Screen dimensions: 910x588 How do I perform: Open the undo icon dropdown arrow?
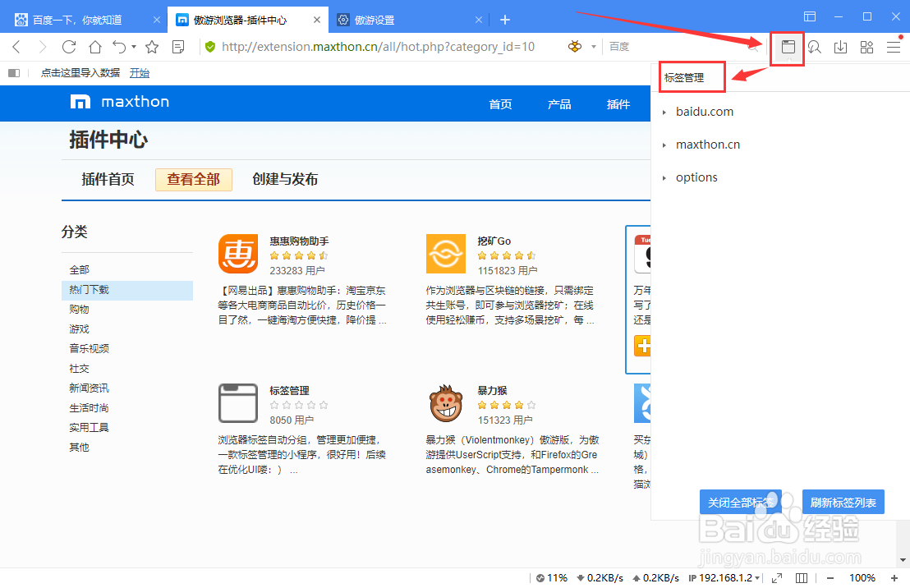coord(134,47)
